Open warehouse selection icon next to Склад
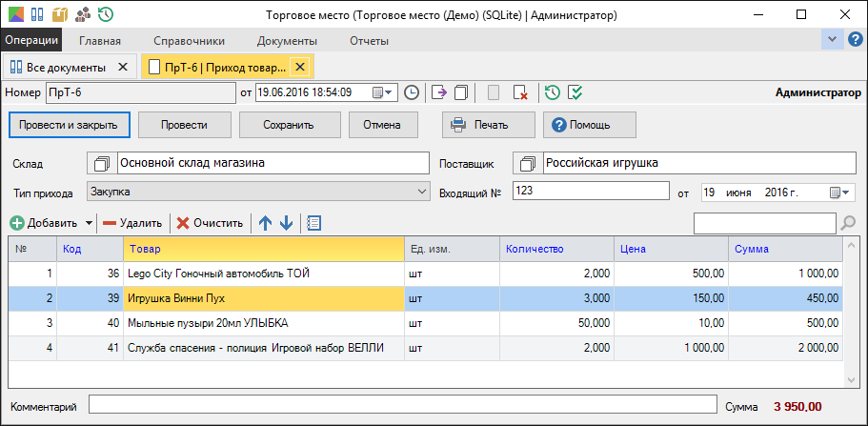The height and width of the screenshot is (426, 868). click(102, 163)
